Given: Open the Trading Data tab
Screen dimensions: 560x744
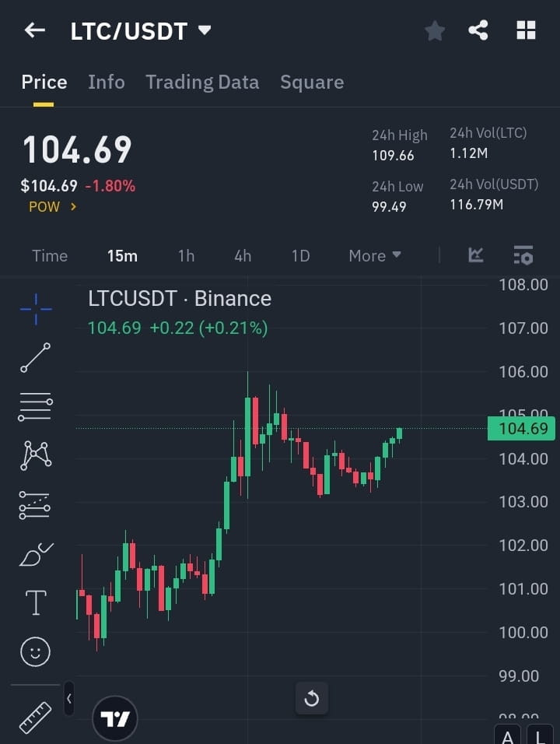Looking at the screenshot, I should [202, 82].
